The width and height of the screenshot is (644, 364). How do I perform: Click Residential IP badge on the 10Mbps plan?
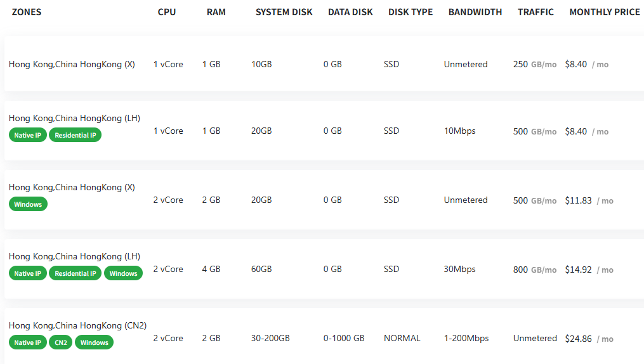[x=75, y=135]
